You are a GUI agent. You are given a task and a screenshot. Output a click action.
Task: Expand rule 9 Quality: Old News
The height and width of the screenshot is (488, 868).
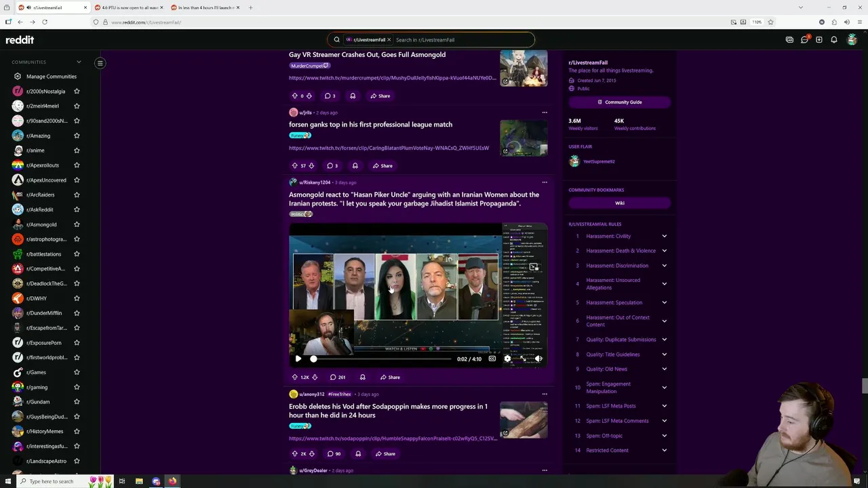click(x=664, y=369)
